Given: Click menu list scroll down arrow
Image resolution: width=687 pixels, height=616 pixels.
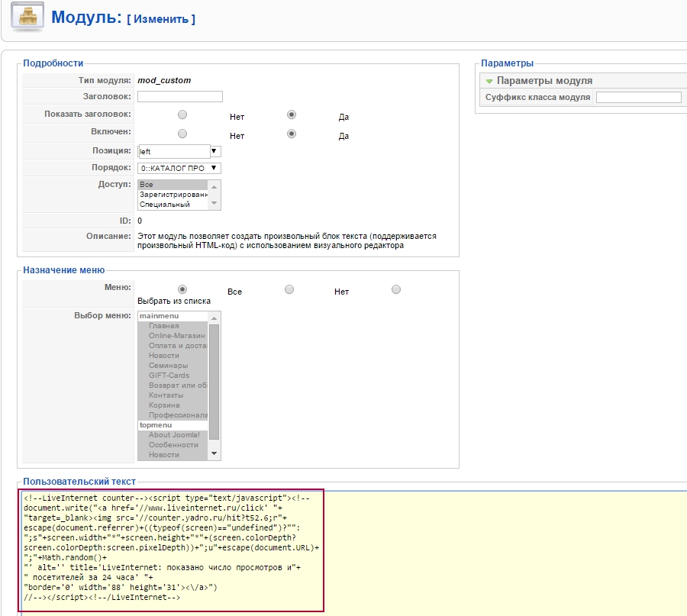Looking at the screenshot, I should coord(214,453).
